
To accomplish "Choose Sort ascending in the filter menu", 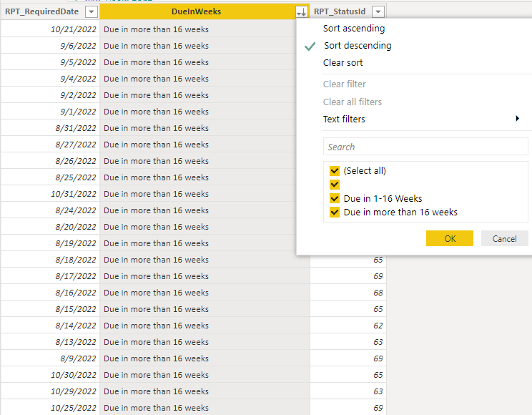I will (354, 28).
